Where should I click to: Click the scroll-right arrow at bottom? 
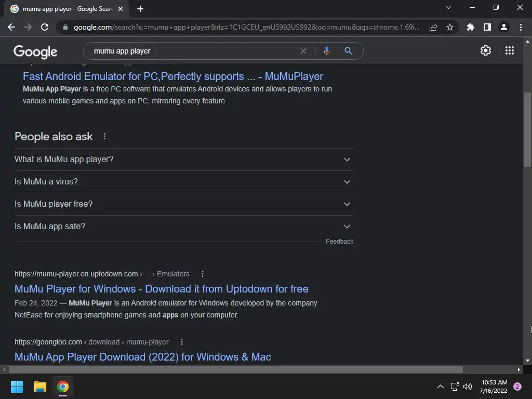pyautogui.click(x=519, y=369)
